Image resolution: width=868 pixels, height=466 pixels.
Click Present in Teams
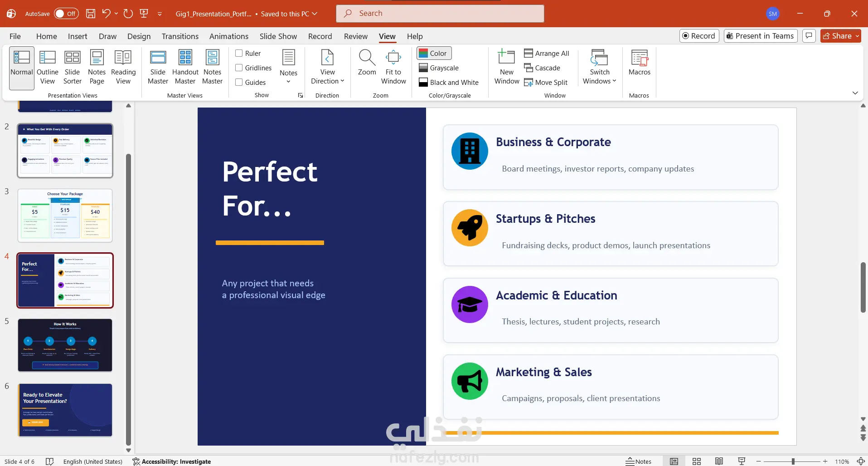coord(760,36)
